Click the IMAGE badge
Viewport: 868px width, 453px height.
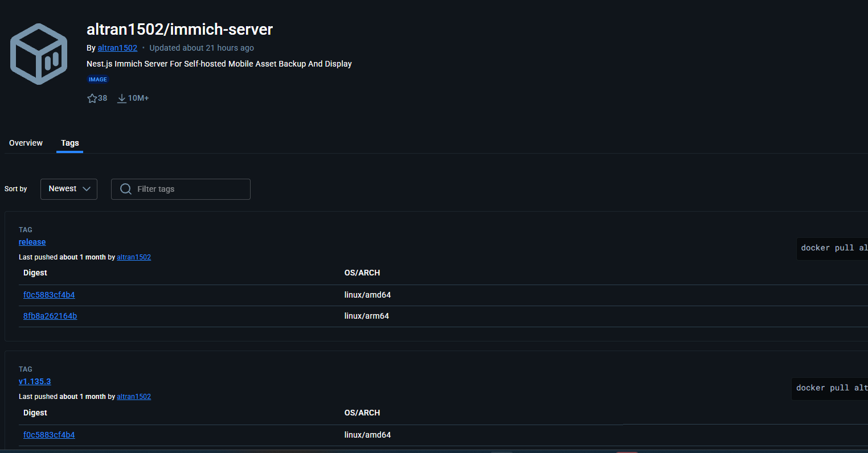point(98,80)
